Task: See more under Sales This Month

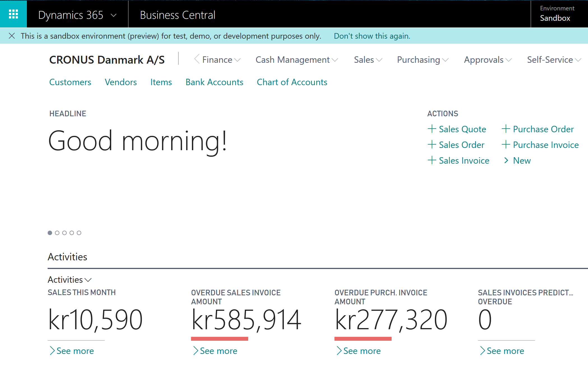Action: point(72,351)
